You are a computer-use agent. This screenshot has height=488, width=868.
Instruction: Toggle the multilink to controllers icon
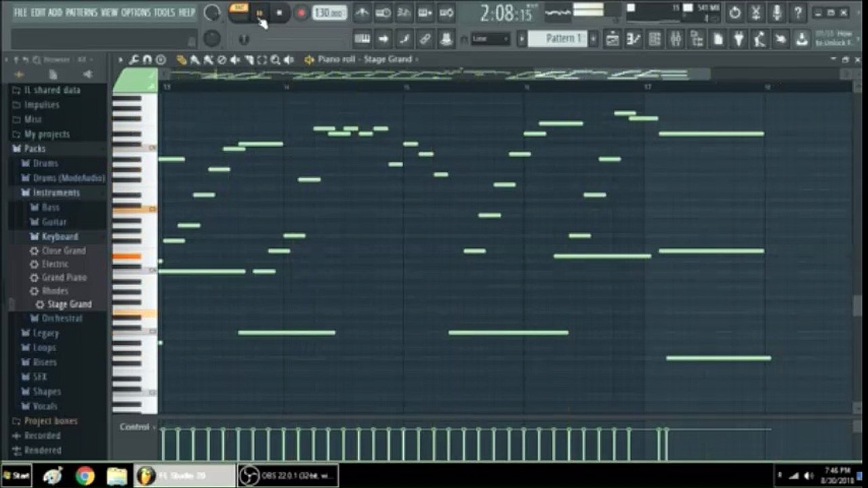point(426,39)
